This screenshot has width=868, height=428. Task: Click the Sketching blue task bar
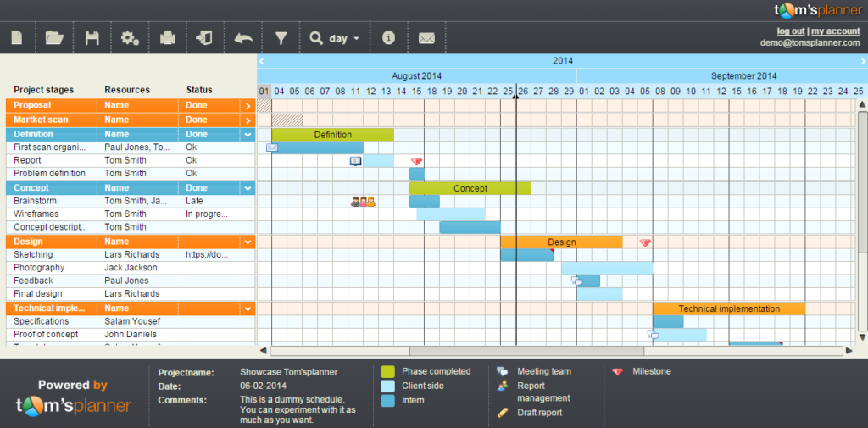click(527, 255)
